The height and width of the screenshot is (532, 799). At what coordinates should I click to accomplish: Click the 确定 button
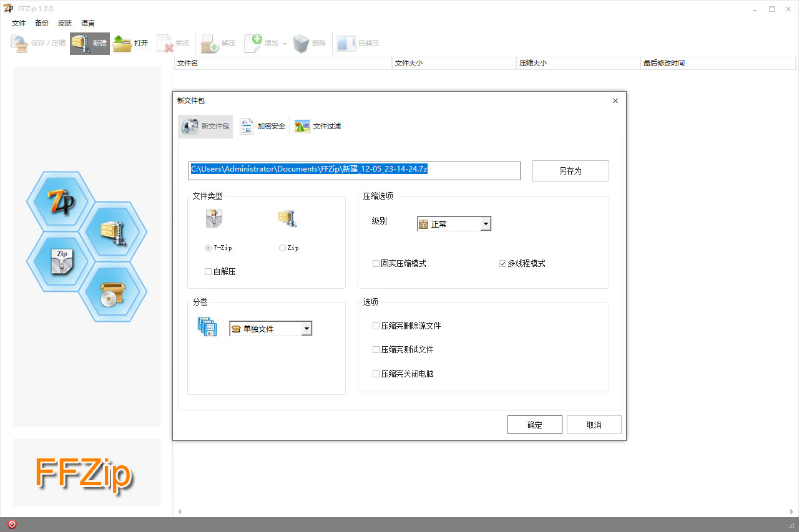[534, 425]
